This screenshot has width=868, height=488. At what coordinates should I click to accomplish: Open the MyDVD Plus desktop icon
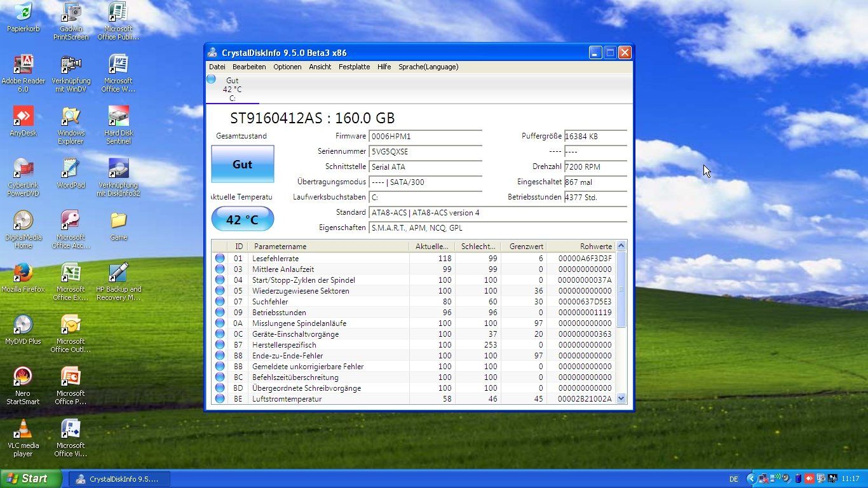23,330
